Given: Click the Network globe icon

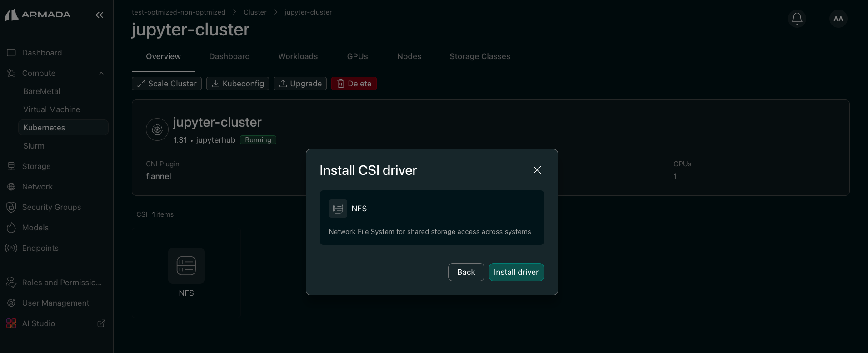Looking at the screenshot, I should point(11,187).
